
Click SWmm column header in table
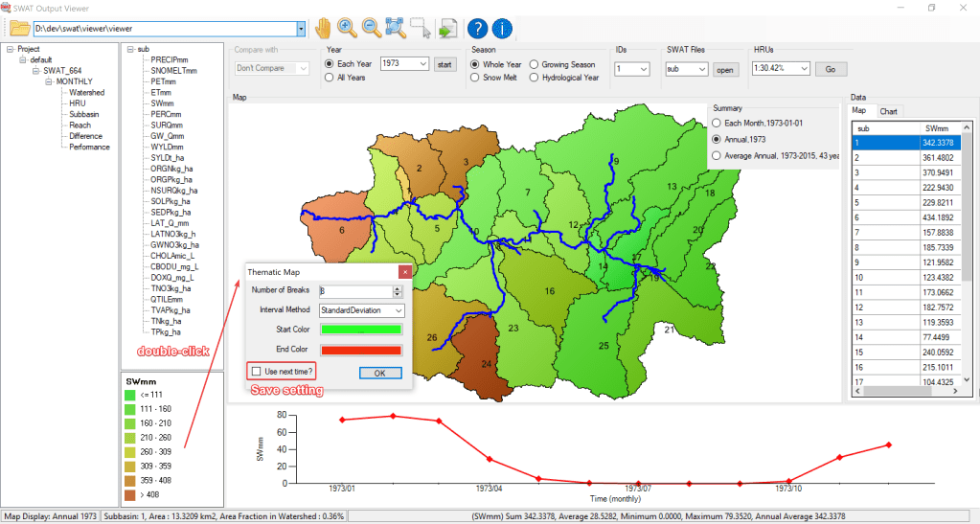(941, 128)
